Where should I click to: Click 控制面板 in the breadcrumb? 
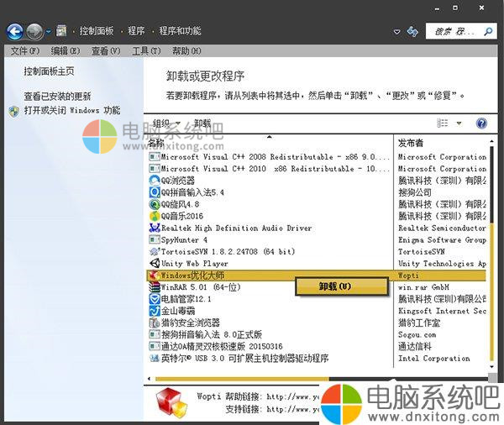97,31
